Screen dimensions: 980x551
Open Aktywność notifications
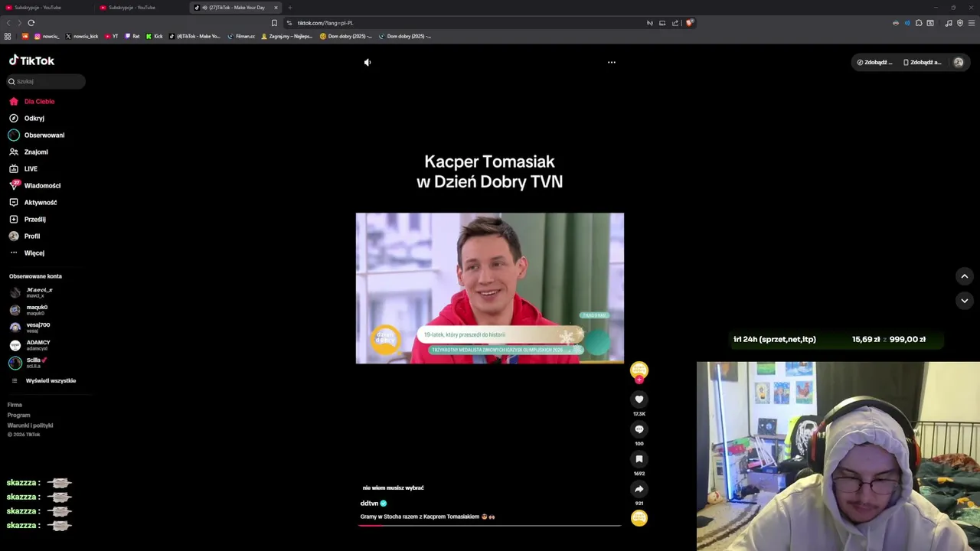pos(33,202)
